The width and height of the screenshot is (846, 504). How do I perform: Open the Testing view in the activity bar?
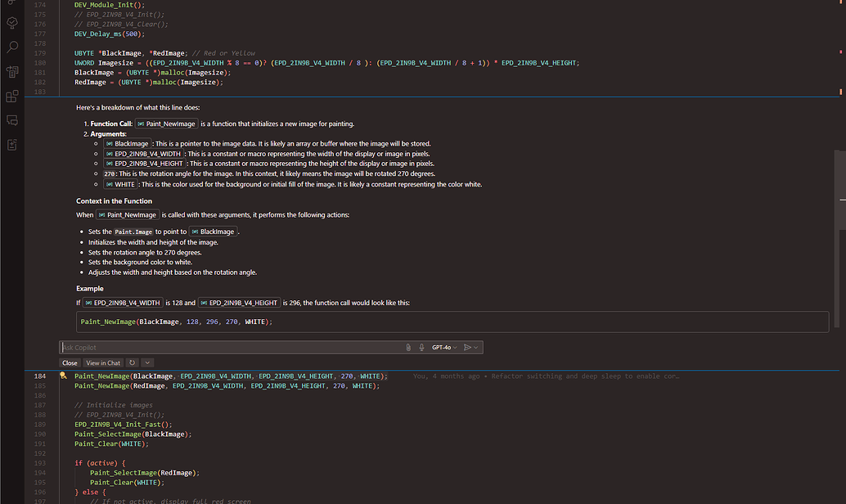(x=12, y=23)
